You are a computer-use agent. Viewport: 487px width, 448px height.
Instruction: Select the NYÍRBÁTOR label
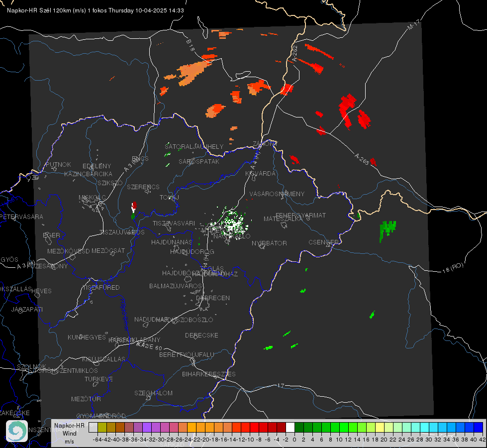click(x=269, y=243)
